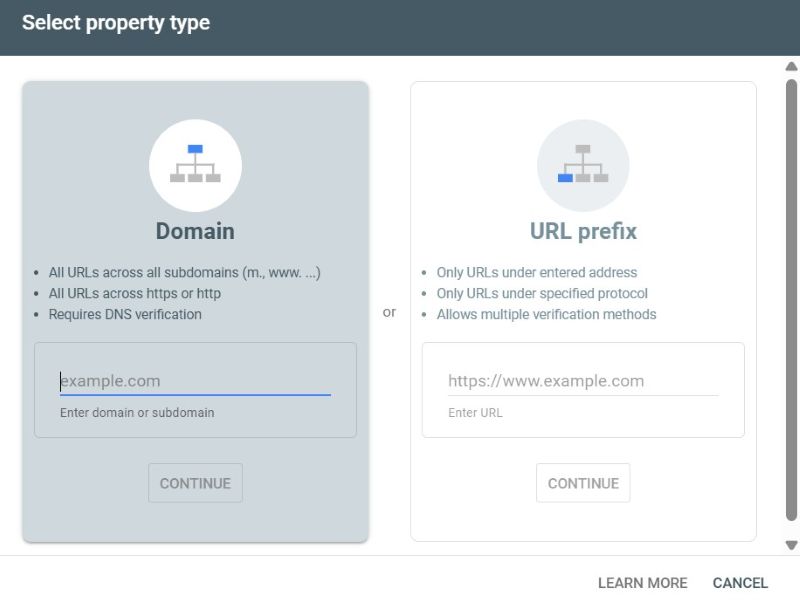Click the scrollbar up arrow
The height and width of the screenshot is (603, 800).
point(789,68)
